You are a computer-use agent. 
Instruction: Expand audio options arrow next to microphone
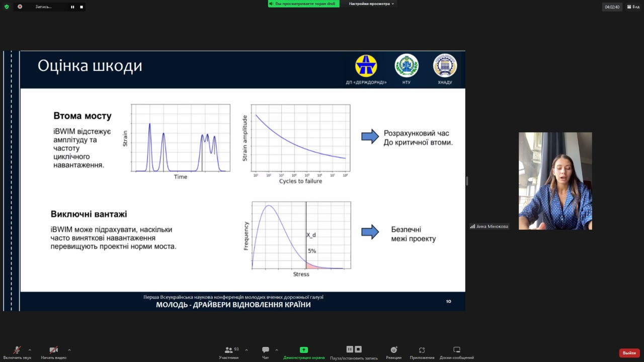click(x=30, y=350)
